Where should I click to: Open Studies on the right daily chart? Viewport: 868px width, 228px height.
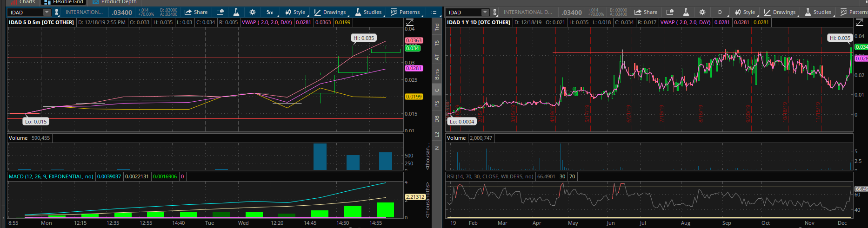pos(818,12)
